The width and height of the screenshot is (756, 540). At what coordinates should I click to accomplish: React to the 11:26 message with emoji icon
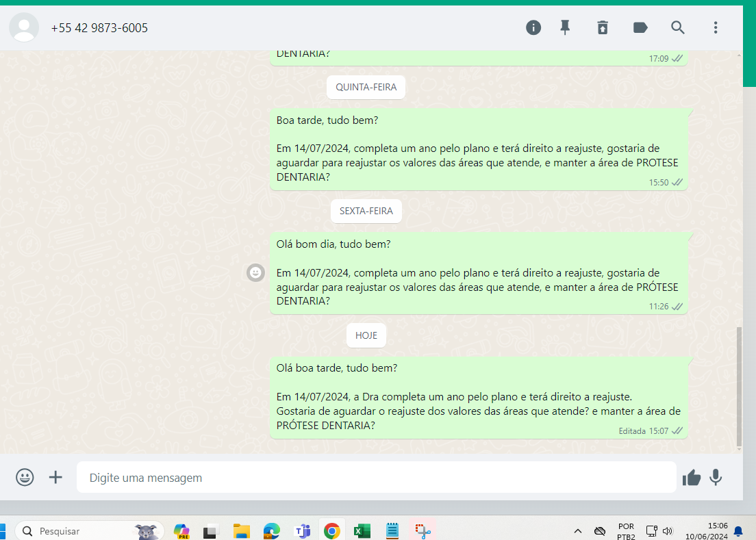click(255, 272)
